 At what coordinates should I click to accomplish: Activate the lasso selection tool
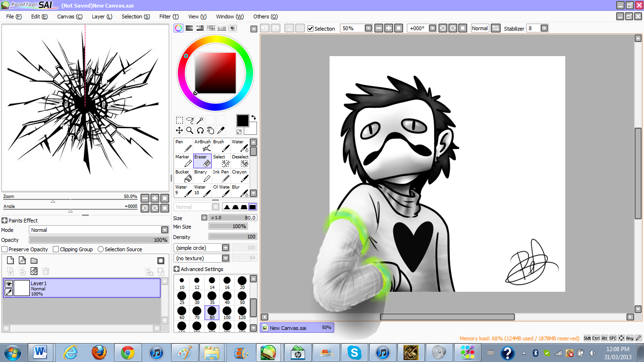point(190,120)
